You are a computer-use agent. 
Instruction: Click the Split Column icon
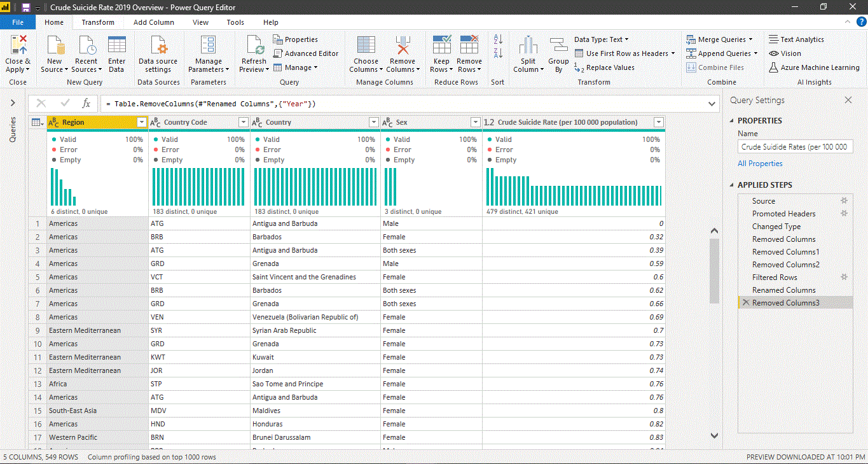coord(528,46)
